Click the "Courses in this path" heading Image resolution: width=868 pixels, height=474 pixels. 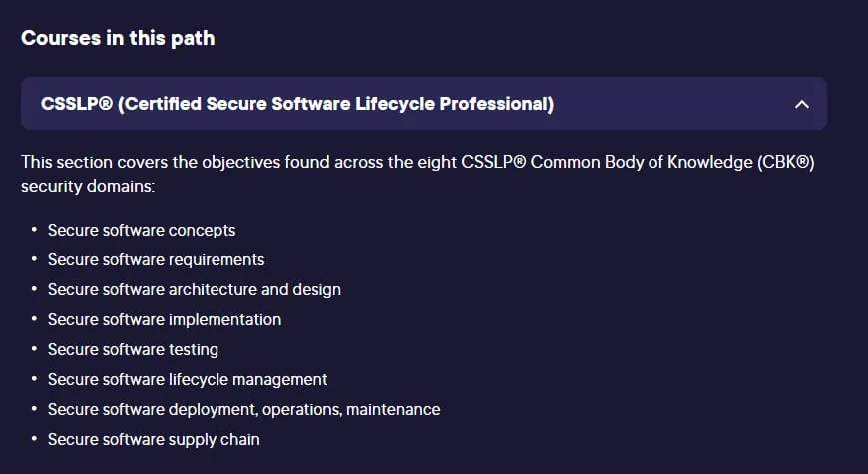point(118,38)
